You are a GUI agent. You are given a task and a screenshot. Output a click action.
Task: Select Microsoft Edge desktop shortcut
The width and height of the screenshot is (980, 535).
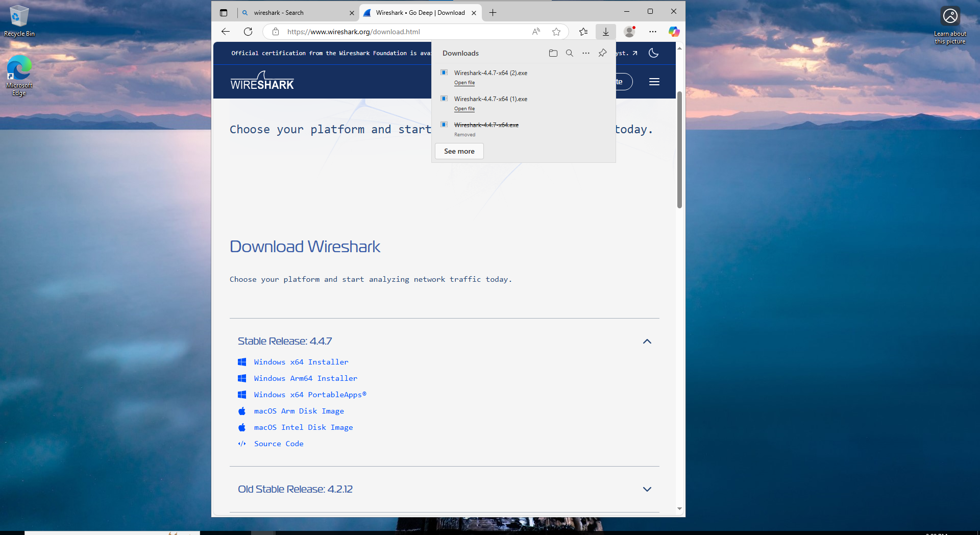click(x=19, y=76)
